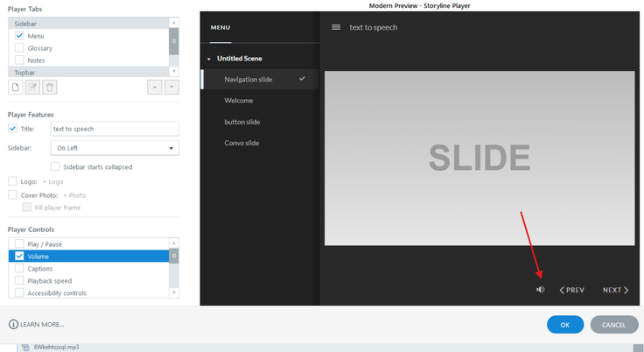Click the PREV button in player
644x352 pixels.
pos(571,290)
